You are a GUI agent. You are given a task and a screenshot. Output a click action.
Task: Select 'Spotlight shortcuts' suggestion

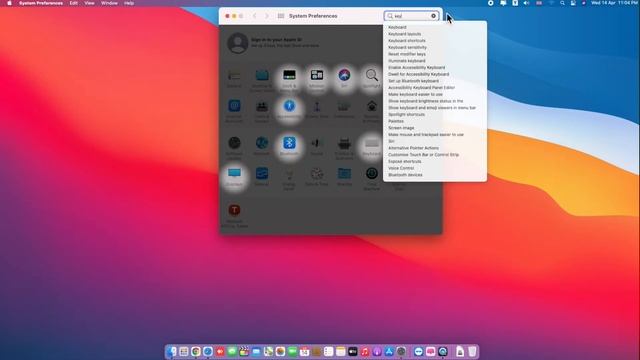406,114
